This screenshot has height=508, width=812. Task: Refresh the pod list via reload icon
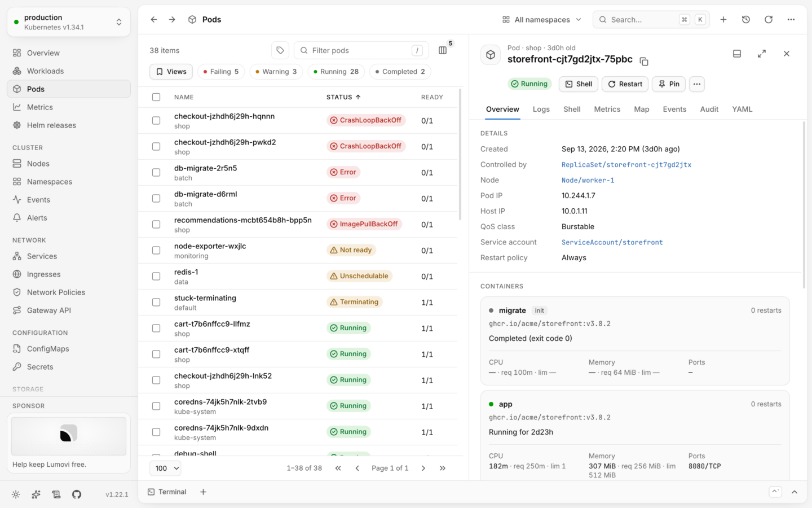click(769, 19)
